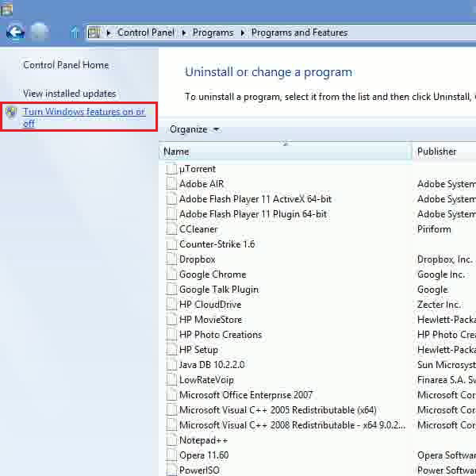Expand the breadcrumb arrow before Control Panel
476x476 pixels.
pos(109,33)
